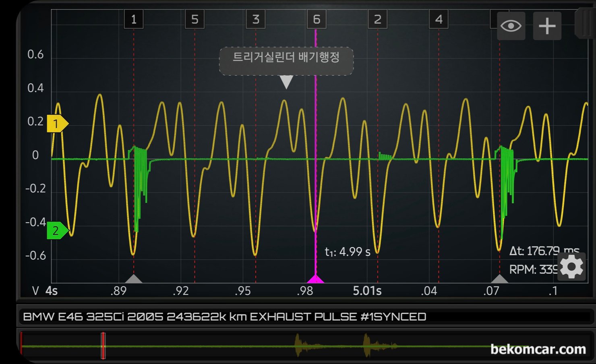This screenshot has width=596, height=364.
Task: Open the bekomcar.com link
Action: (x=538, y=349)
